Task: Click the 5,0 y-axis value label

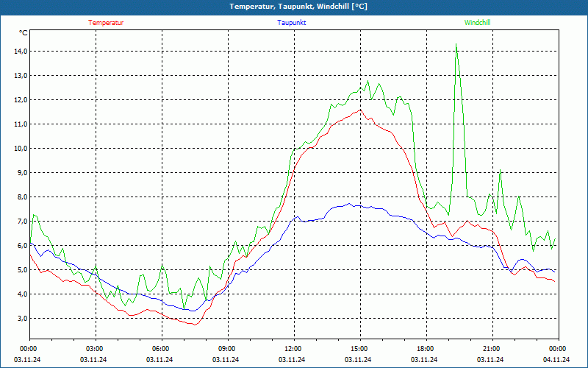Action: tap(20, 270)
